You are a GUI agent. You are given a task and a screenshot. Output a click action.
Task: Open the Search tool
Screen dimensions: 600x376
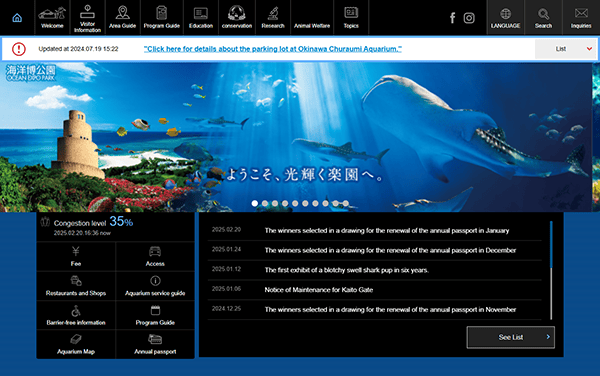pyautogui.click(x=543, y=18)
